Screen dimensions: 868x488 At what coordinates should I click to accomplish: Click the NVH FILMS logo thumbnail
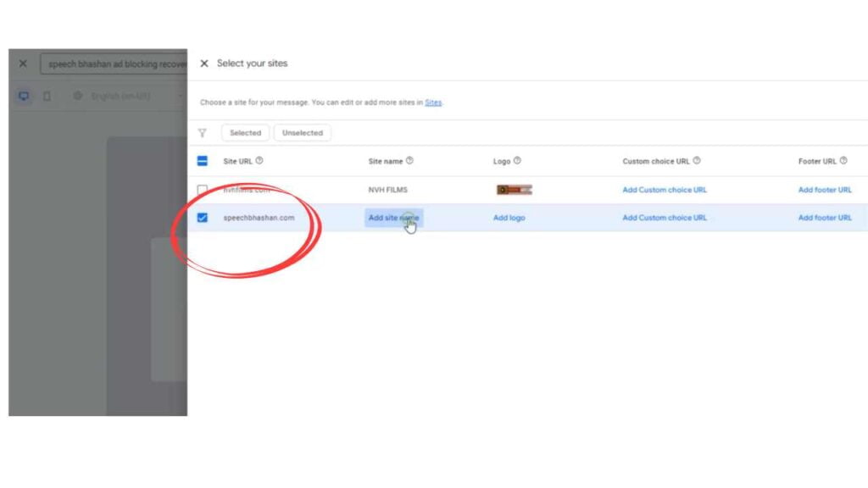coord(515,190)
